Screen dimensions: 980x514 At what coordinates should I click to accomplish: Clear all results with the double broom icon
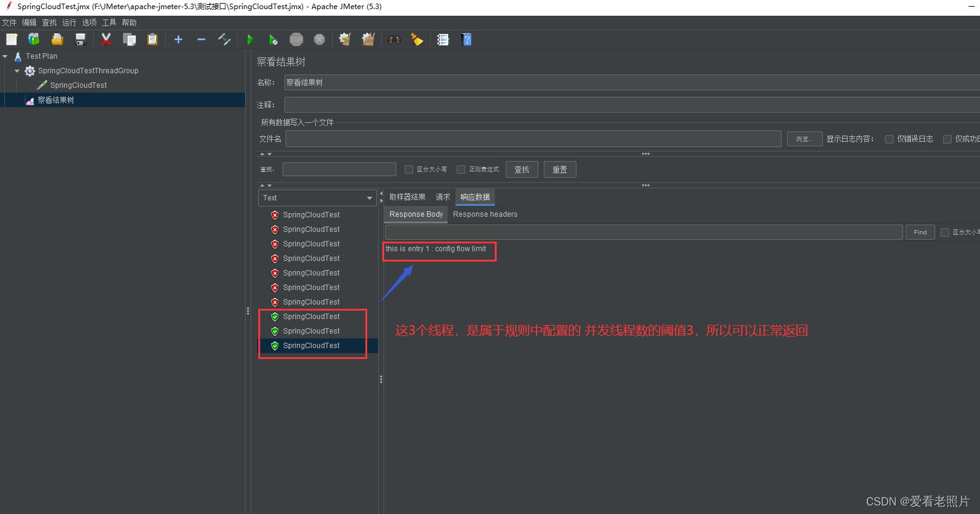click(368, 39)
